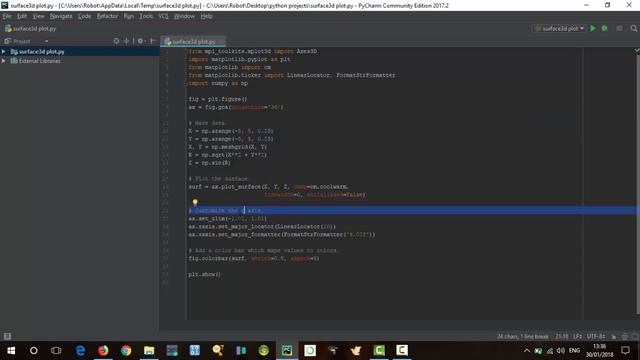This screenshot has height=360, width=640.
Task: Open the taskbar clock and calendar
Action: (600, 350)
